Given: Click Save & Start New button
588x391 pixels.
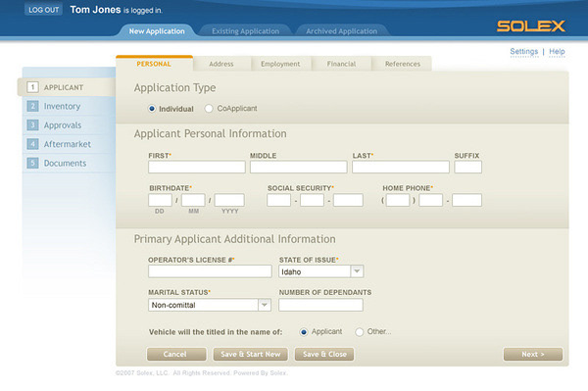Looking at the screenshot, I should click(251, 355).
